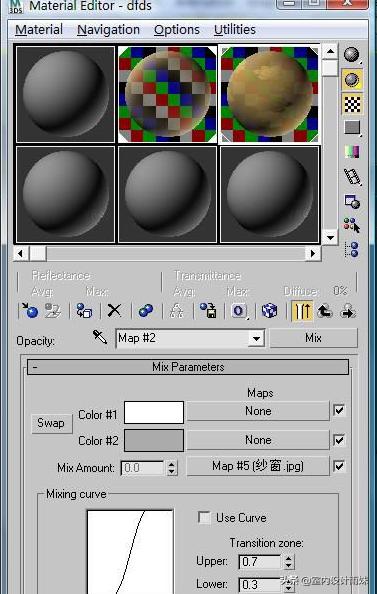Screen dimensions: 377x594
Task: Click sample slots scroll down arrow
Action: tap(330, 238)
